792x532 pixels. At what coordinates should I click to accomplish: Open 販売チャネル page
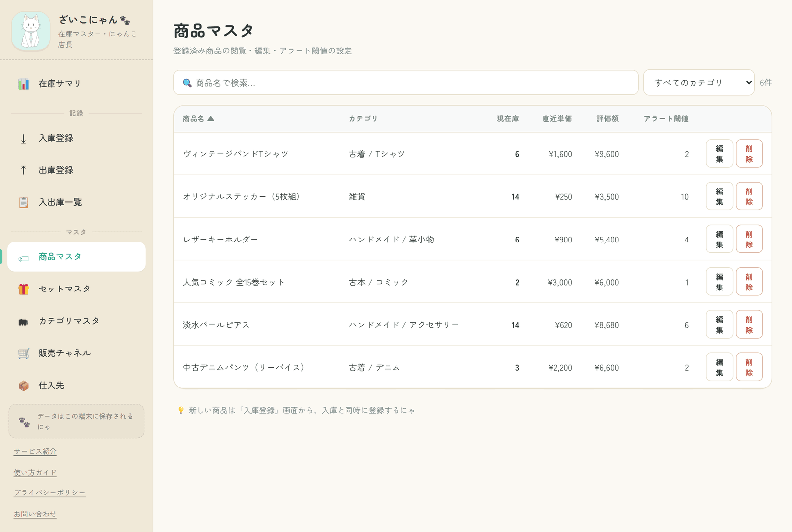(76, 353)
